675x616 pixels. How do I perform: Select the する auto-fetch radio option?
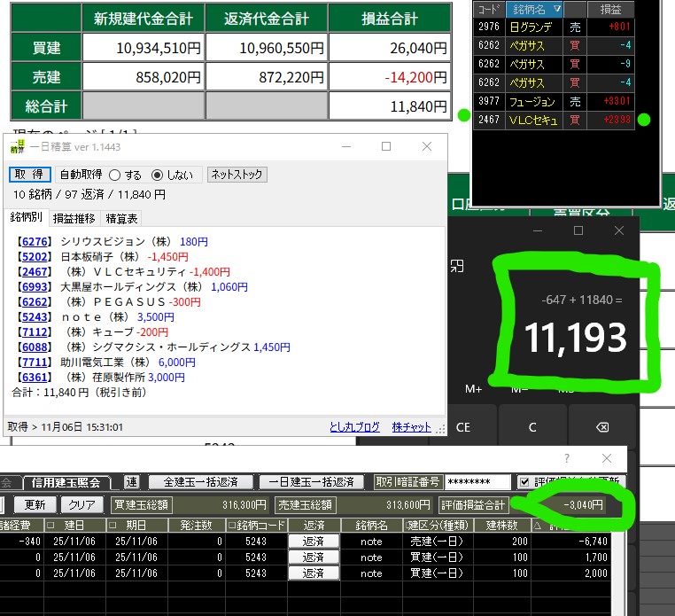[114, 175]
